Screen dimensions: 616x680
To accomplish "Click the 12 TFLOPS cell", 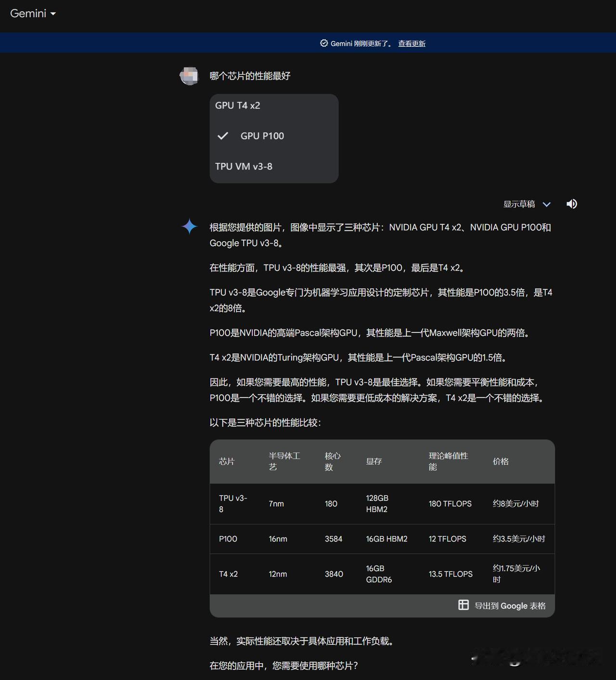I will coord(448,539).
